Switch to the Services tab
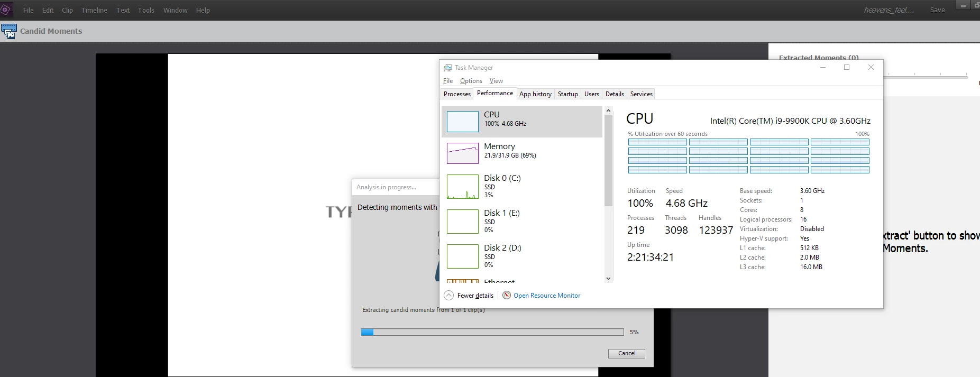 point(642,94)
